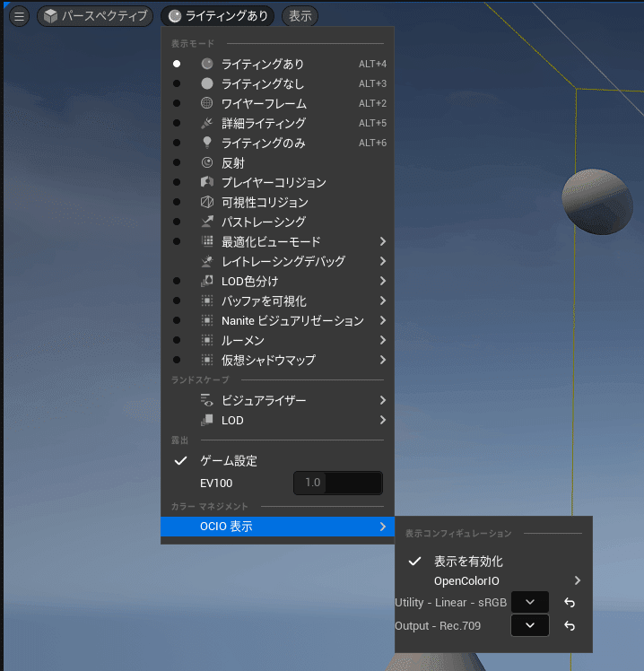Open the 仮想シャドウマップ menu entry
Viewport: 644px width, 671px height.
coord(277,360)
